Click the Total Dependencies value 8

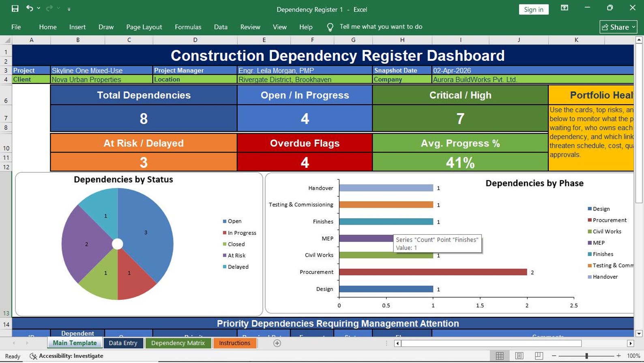(144, 118)
